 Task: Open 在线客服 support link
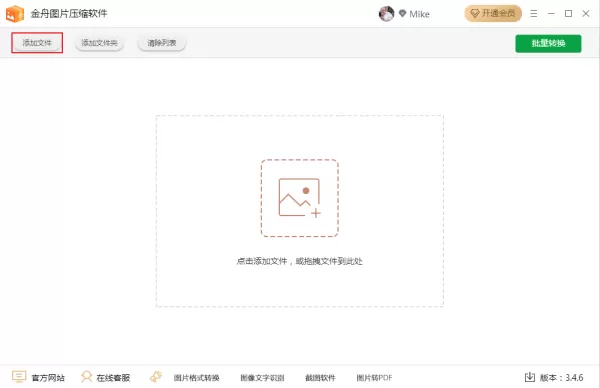(x=113, y=378)
